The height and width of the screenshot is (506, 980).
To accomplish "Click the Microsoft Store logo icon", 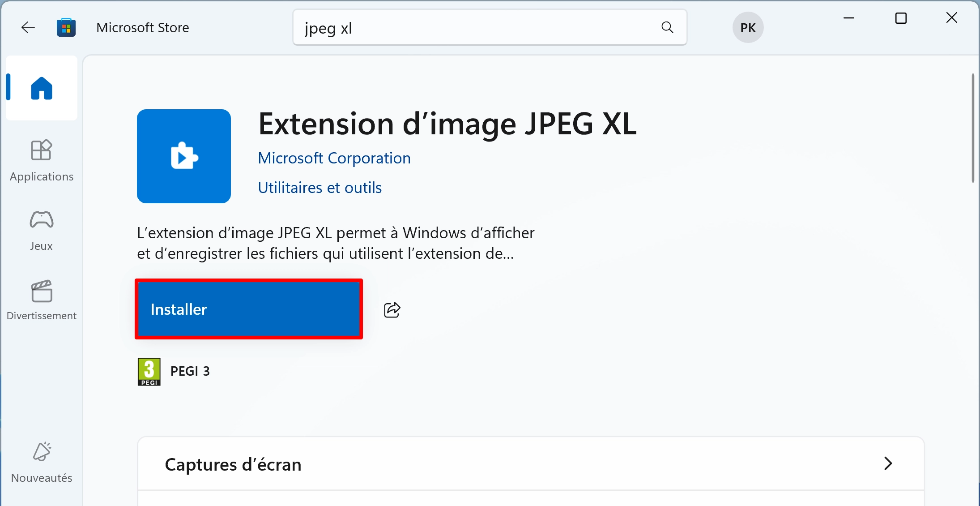I will click(x=66, y=28).
